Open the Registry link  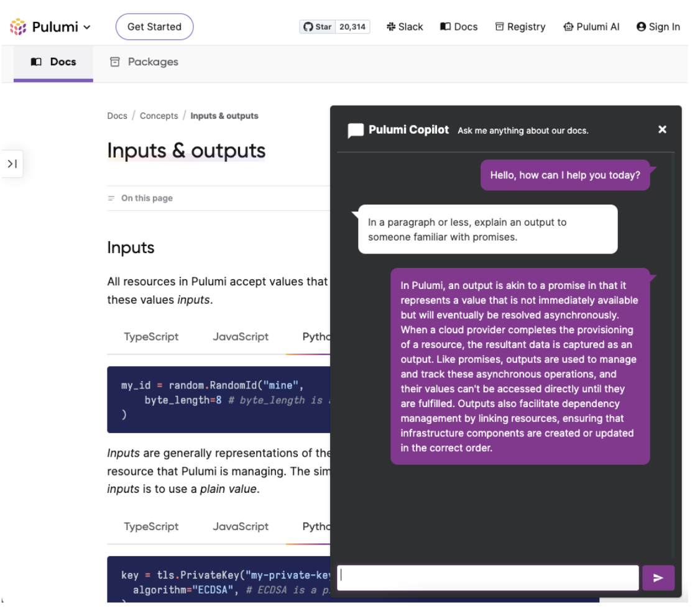click(520, 27)
